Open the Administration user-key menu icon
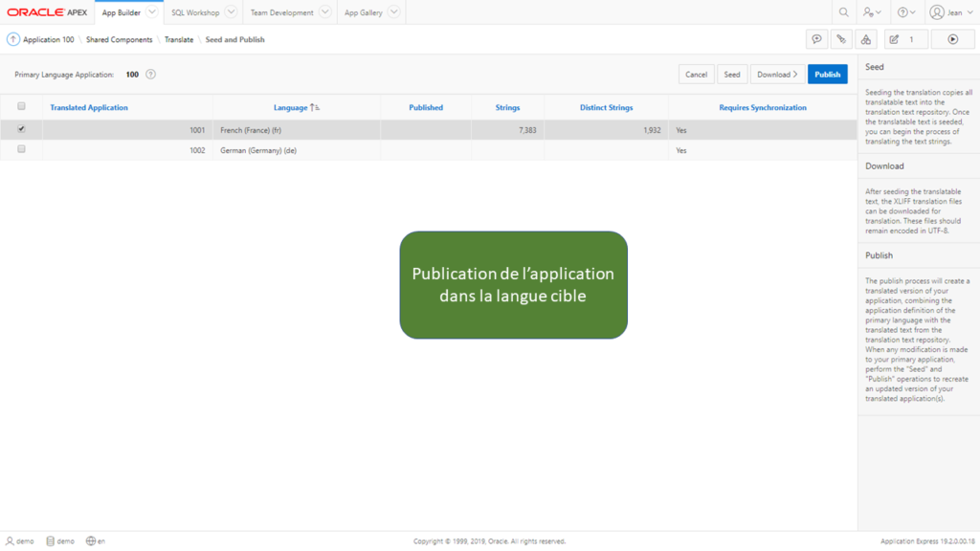The image size is (980, 551). (x=872, y=12)
